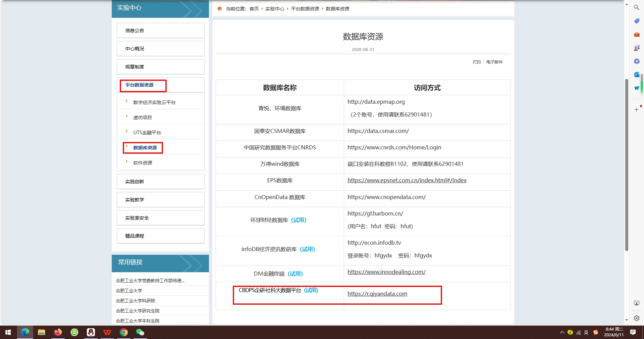Image resolution: width=644 pixels, height=339 pixels.
Task: Open the Tools briefcase icon in sidebar
Action: point(636,35)
